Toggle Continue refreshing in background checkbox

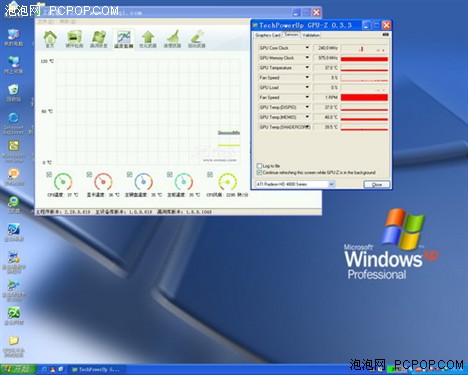tap(259, 172)
